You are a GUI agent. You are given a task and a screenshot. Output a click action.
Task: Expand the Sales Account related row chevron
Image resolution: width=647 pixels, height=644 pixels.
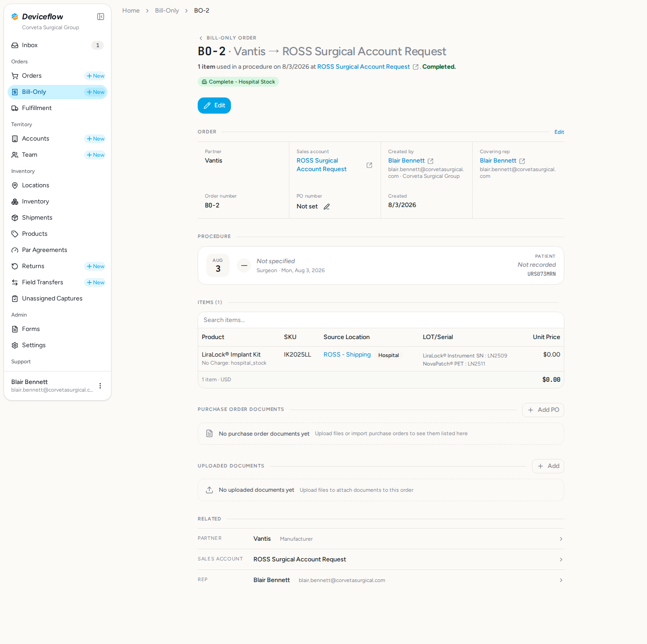[x=561, y=560]
